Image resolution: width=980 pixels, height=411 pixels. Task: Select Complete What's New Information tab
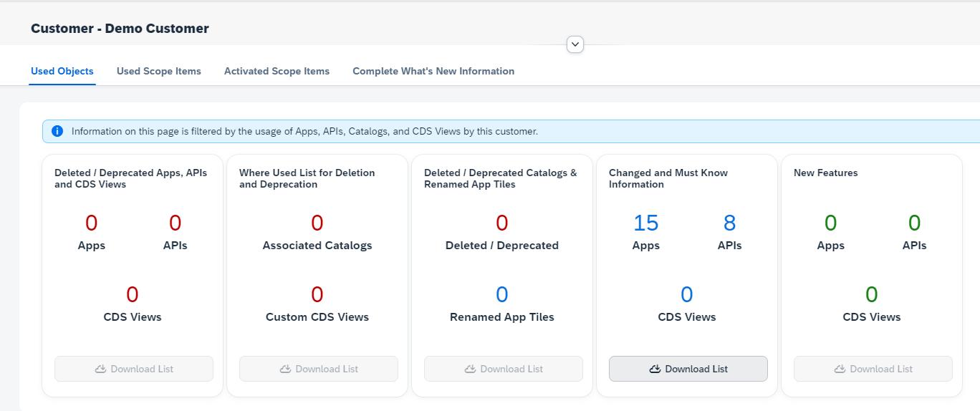point(433,71)
